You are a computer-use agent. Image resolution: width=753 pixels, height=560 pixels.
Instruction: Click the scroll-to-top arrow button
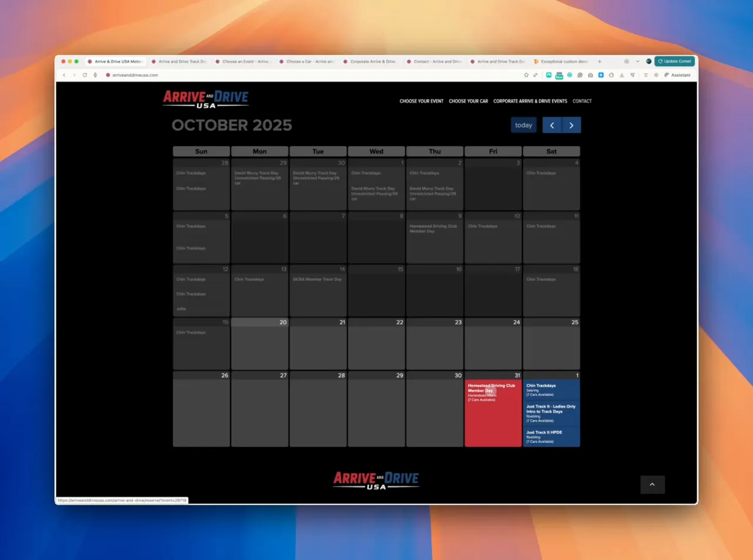pyautogui.click(x=652, y=484)
